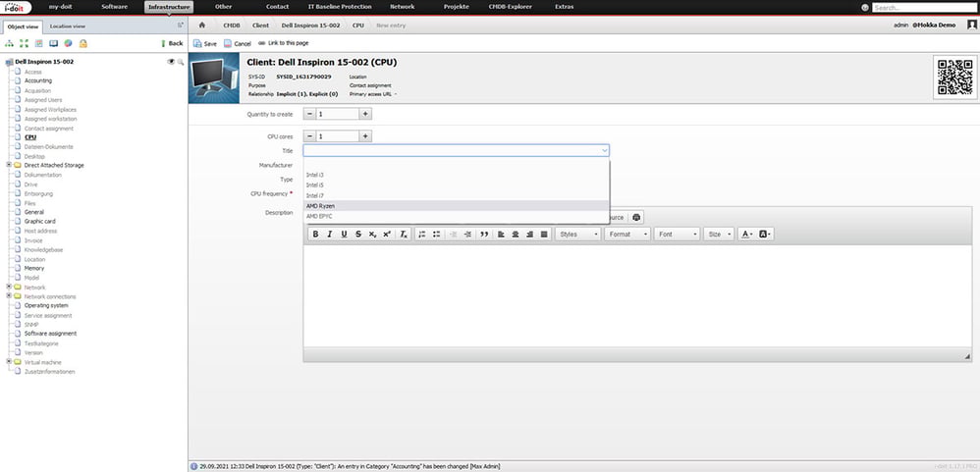Click the blue monitor icon in sidebar toolbar
The height and width of the screenshot is (472, 980).
pyautogui.click(x=53, y=43)
